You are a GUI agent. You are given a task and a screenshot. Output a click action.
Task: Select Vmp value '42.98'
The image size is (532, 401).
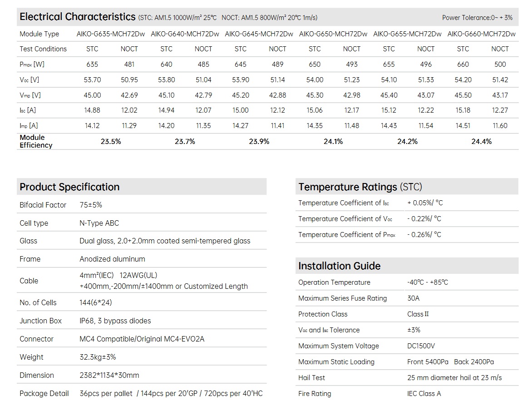click(351, 95)
